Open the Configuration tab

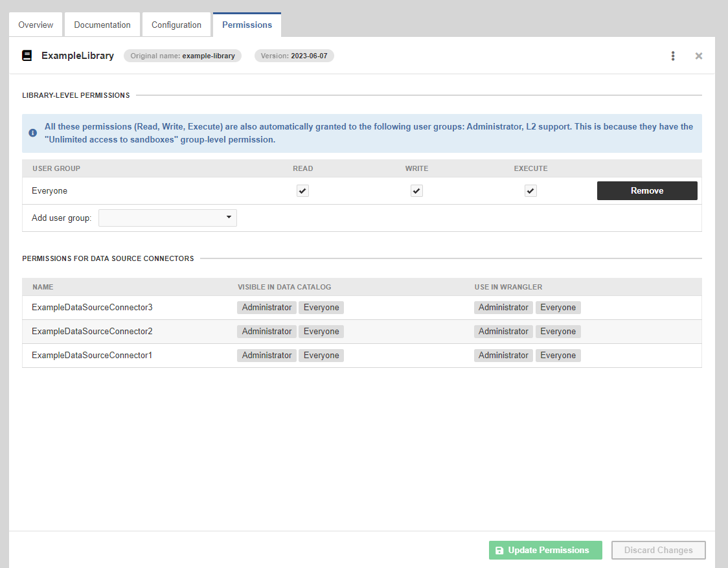[x=176, y=25]
